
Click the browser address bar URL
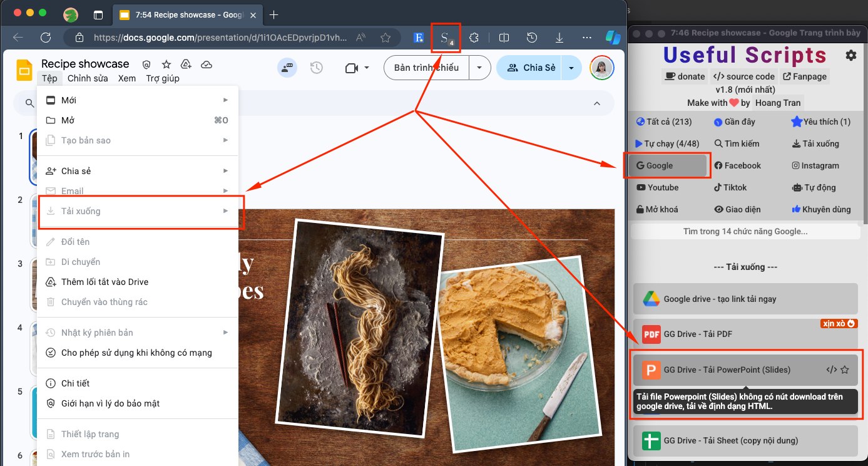point(220,38)
